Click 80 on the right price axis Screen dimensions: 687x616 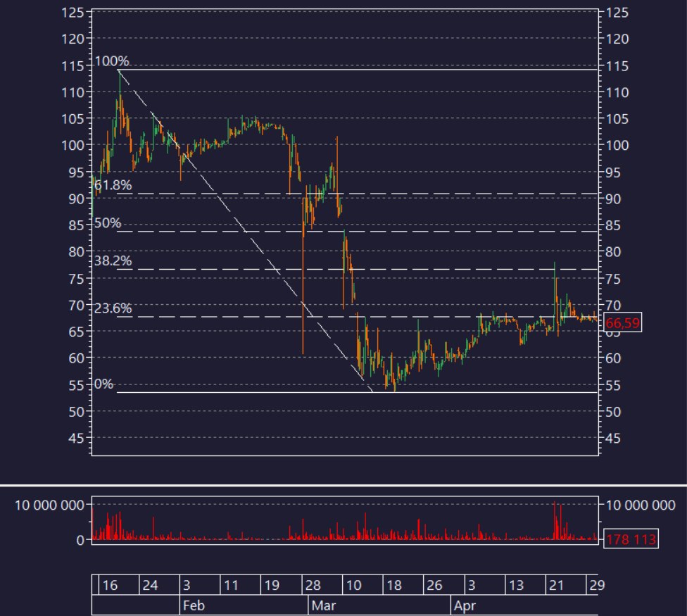(x=613, y=251)
